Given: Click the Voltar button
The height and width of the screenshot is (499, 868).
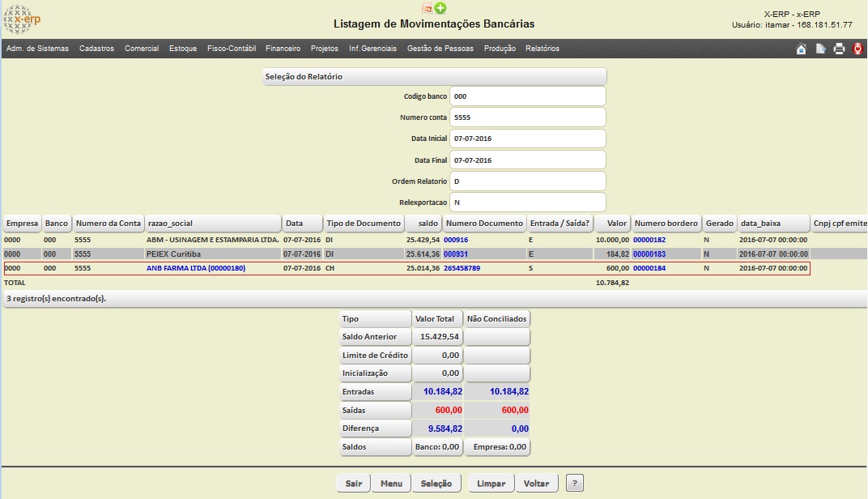Looking at the screenshot, I should point(536,484).
